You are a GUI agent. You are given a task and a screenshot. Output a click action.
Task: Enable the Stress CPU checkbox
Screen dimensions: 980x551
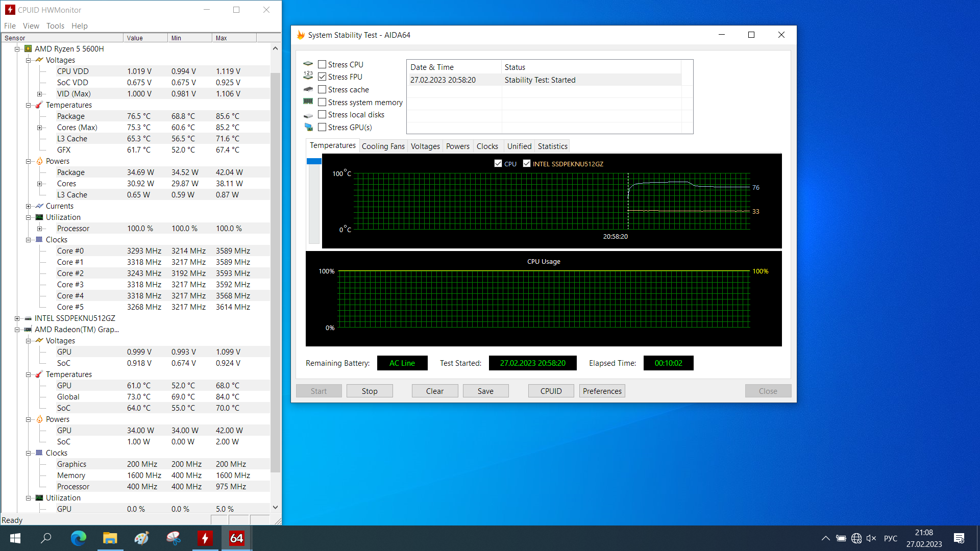322,64
